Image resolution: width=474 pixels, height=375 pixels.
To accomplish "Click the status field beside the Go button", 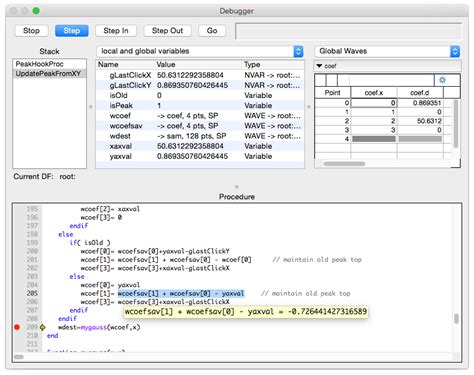I will [x=348, y=31].
